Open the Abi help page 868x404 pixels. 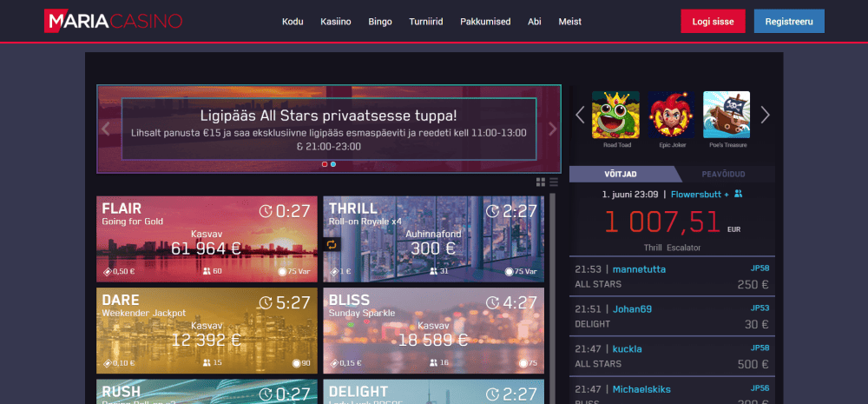click(x=534, y=22)
